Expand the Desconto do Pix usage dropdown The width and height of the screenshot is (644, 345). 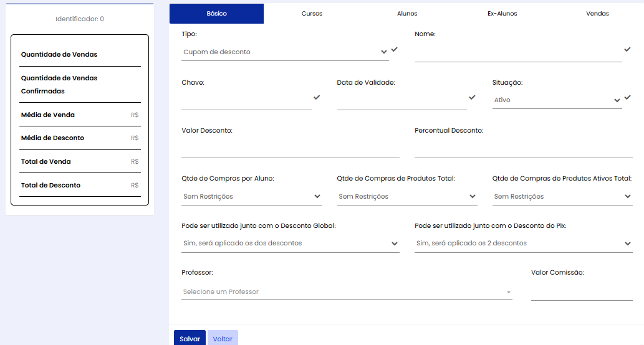[x=523, y=243]
